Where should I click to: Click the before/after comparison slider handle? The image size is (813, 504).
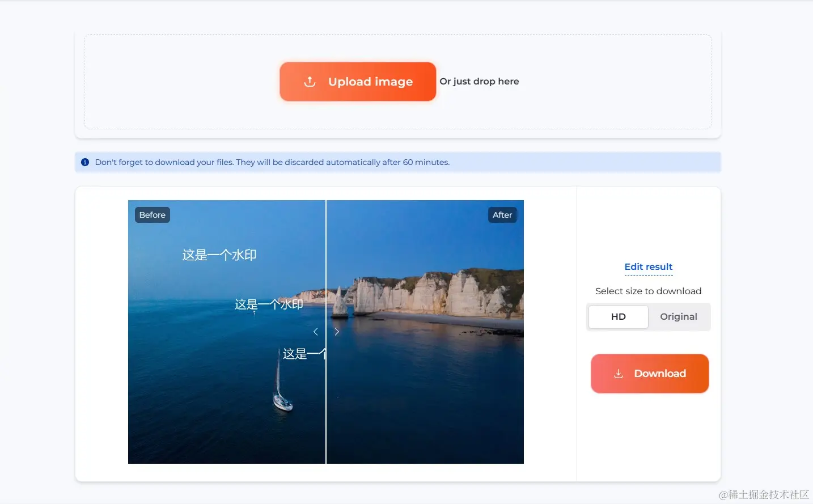point(326,332)
